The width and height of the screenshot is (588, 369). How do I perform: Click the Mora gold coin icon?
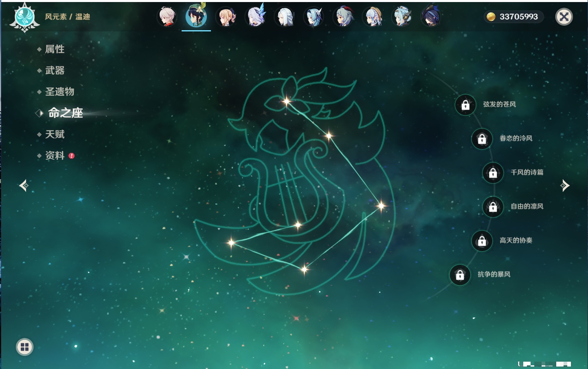click(x=491, y=17)
